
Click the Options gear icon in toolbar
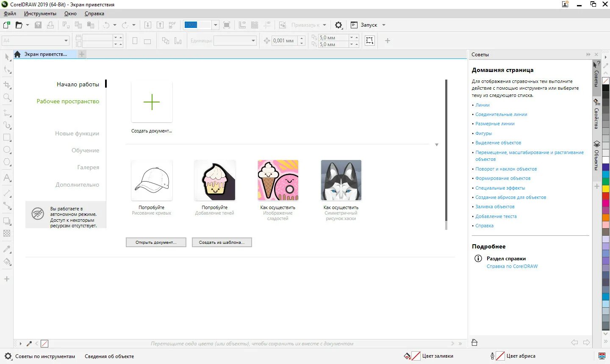[338, 25]
